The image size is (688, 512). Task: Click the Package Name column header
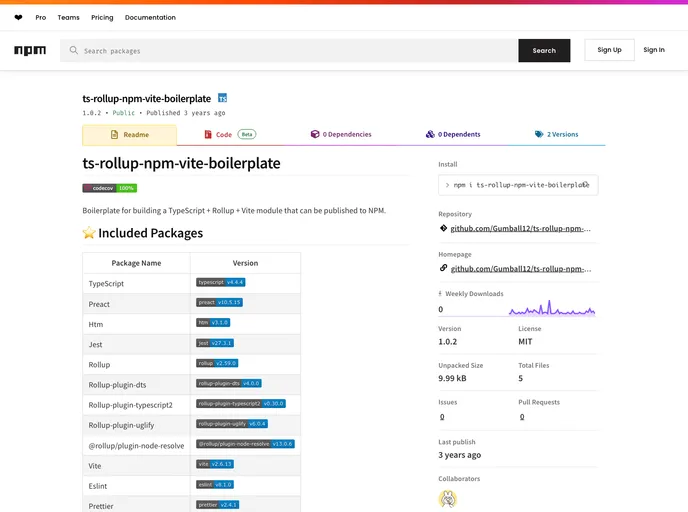(x=136, y=263)
